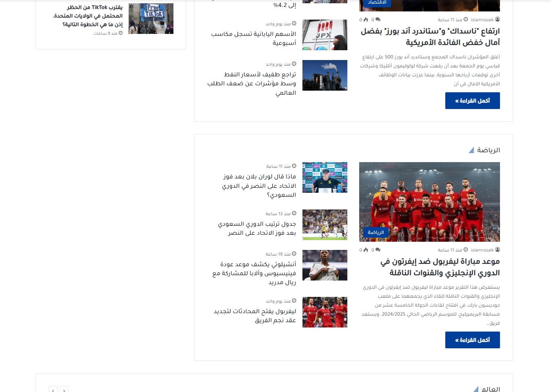Screen dimensions: 551x392
Task: Click the 'منذ 9 ساعات' timestamp on the TikTok article
Action: coord(105,33)
